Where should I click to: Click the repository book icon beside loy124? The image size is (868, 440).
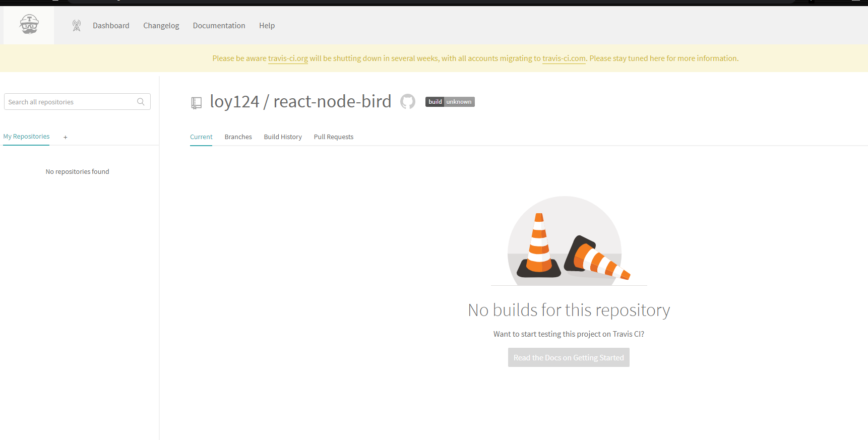[197, 103]
